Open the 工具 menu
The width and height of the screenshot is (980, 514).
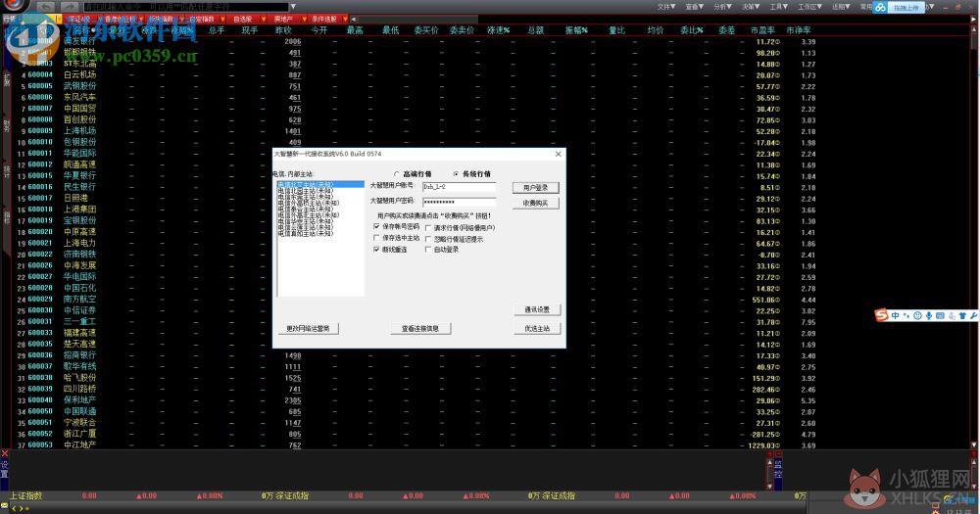pyautogui.click(x=779, y=7)
